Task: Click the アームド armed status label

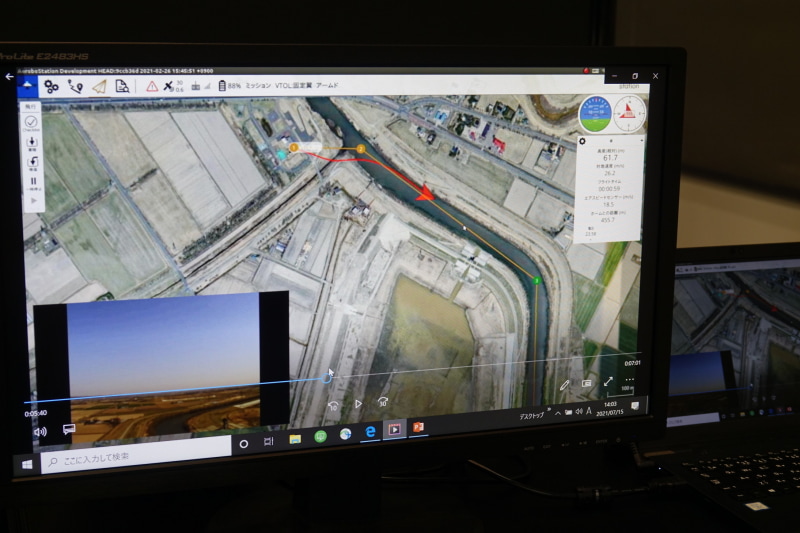Action: (x=327, y=85)
